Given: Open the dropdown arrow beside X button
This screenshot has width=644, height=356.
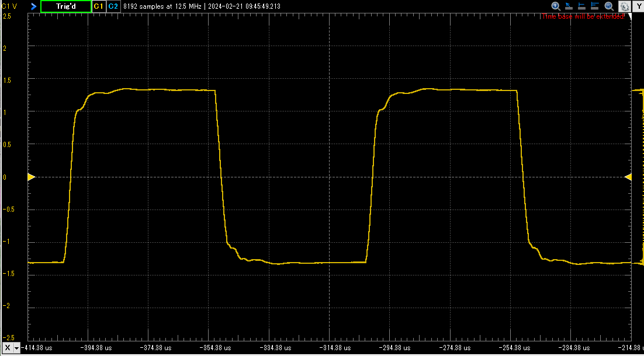Looking at the screenshot, I should (16, 348).
